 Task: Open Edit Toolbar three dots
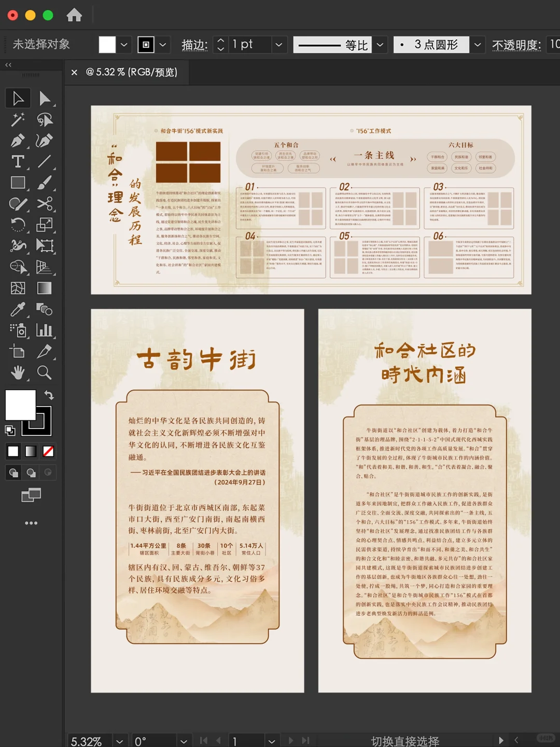(31, 523)
